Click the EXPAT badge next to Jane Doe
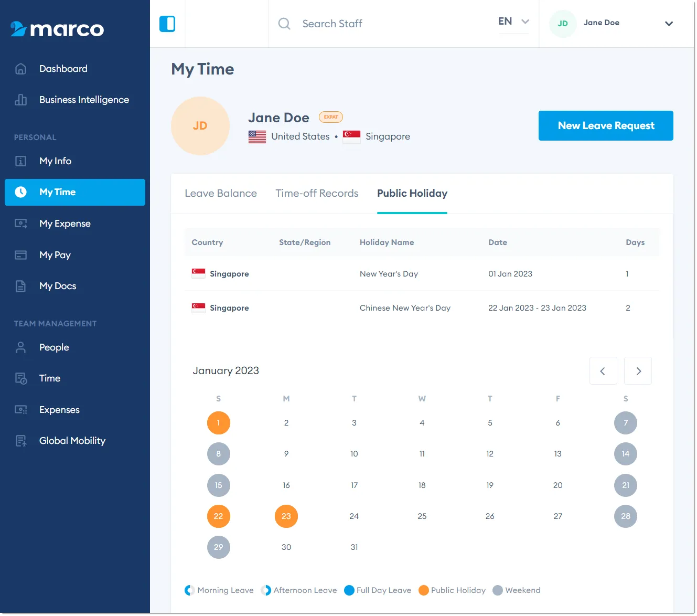This screenshot has height=616, width=697. (x=331, y=117)
